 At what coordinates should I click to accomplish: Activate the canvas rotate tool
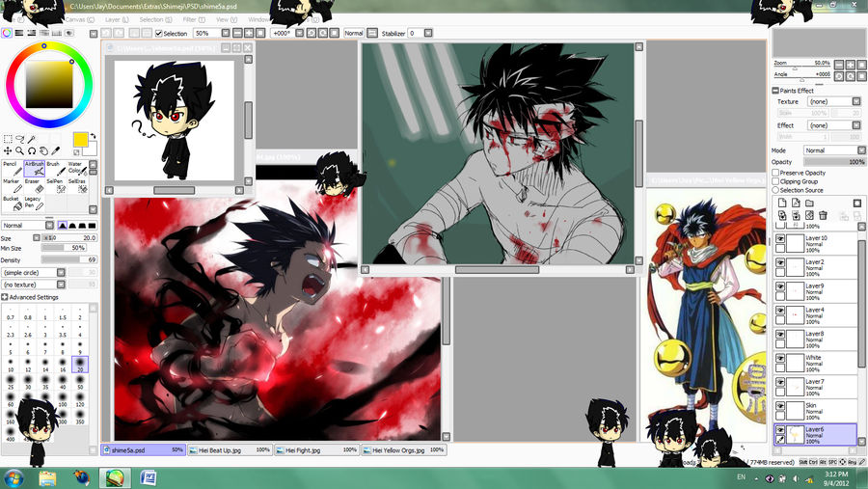pos(32,150)
